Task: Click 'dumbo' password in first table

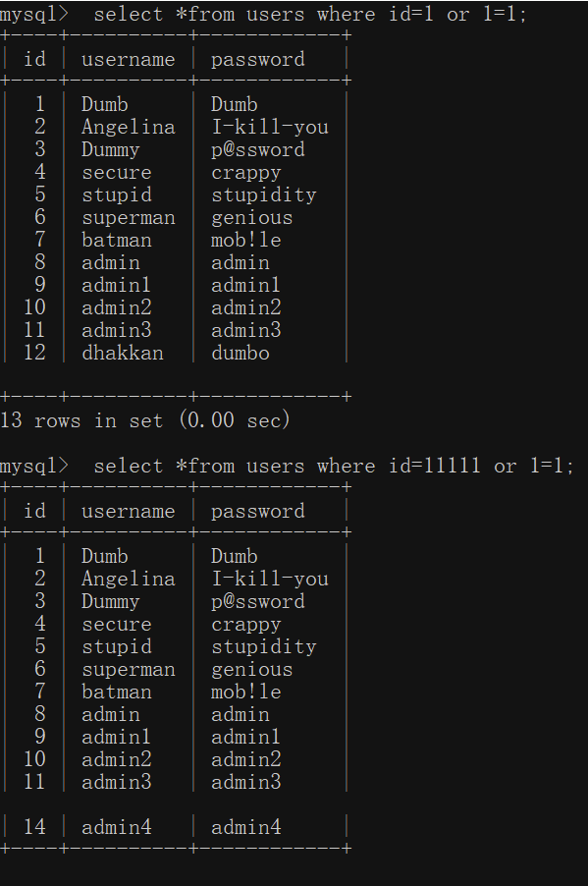Action: 241,353
